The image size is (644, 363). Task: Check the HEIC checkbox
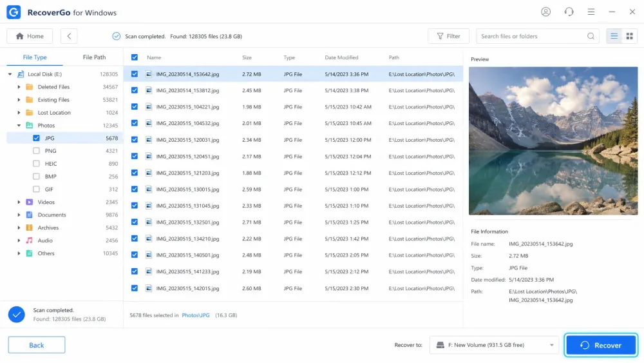pyautogui.click(x=36, y=164)
